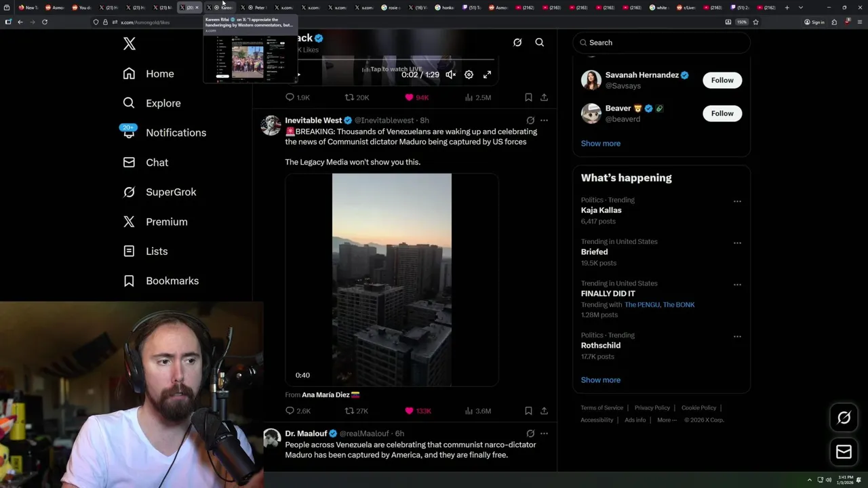Bookmark Inevitable West post

pos(528,411)
